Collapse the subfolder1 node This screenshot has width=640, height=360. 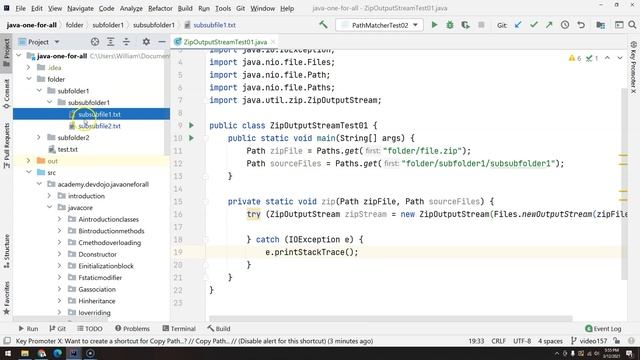pyautogui.click(x=39, y=91)
